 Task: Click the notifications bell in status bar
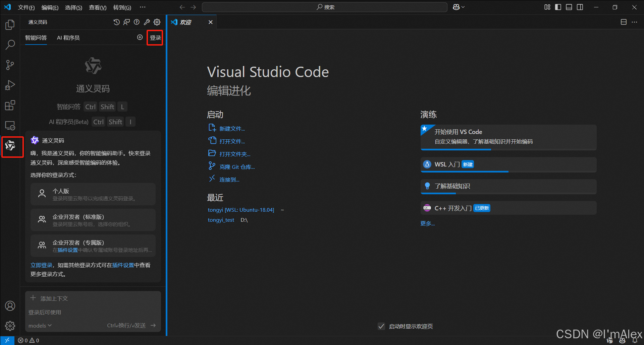tap(635, 340)
